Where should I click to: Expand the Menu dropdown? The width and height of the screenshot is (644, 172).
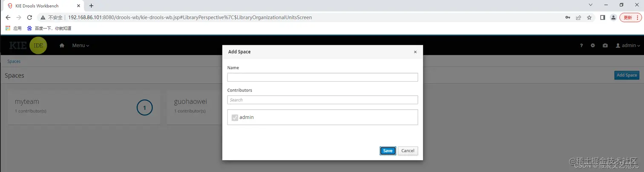click(x=80, y=46)
